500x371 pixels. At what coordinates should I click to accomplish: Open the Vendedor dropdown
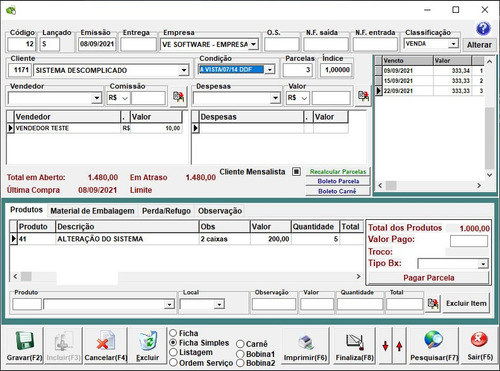[96, 98]
